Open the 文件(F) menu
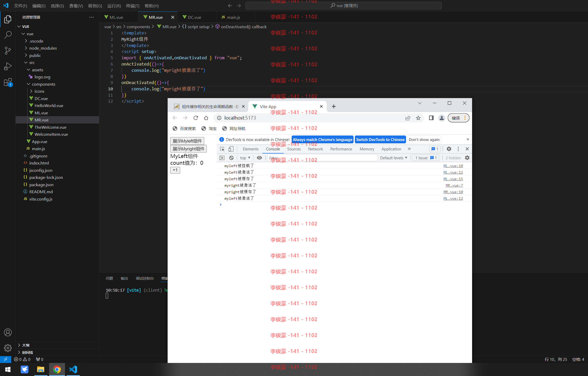The image size is (588, 376). [20, 6]
